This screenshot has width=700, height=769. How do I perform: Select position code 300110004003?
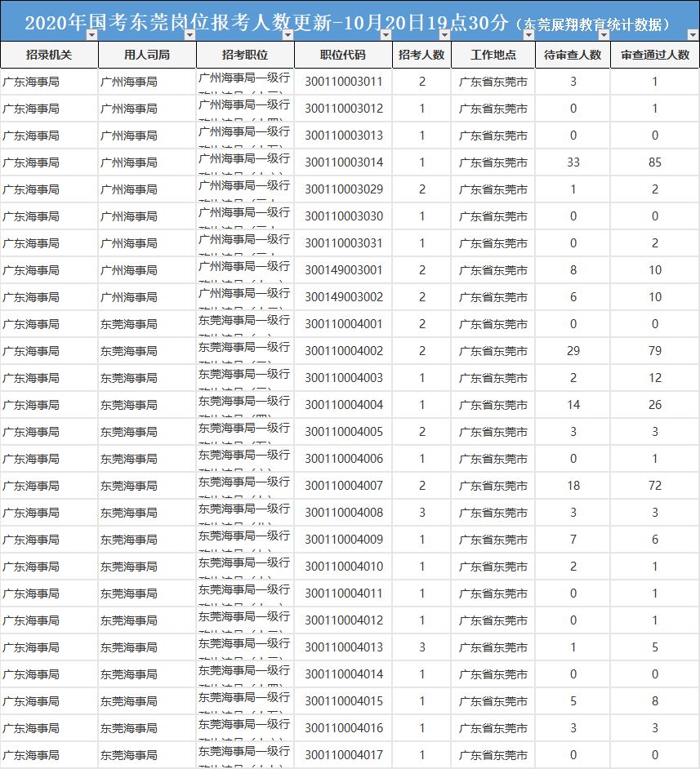point(343,378)
